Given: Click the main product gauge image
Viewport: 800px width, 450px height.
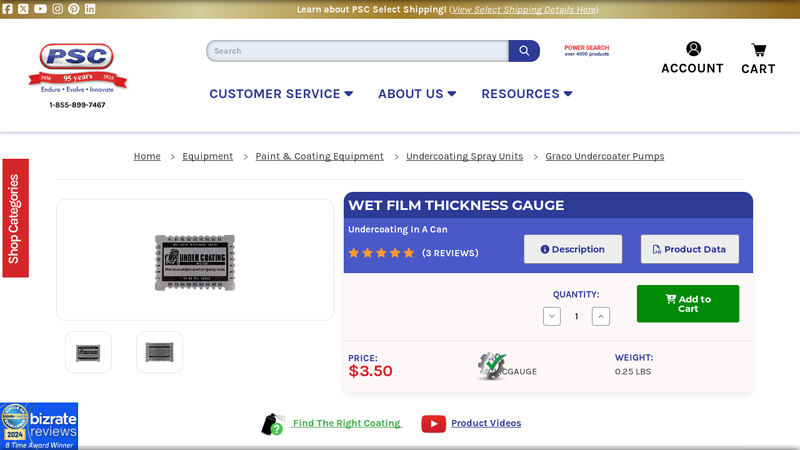Looking at the screenshot, I should coord(195,263).
